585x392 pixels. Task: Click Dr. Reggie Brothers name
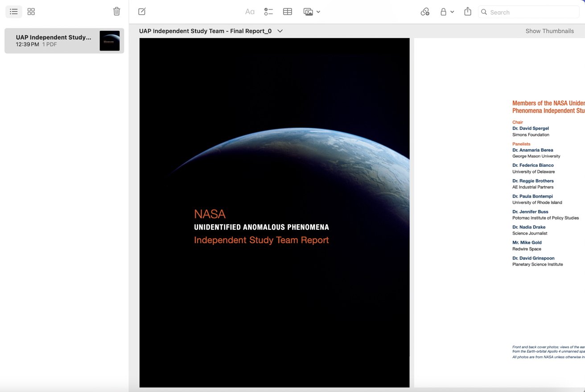click(533, 181)
